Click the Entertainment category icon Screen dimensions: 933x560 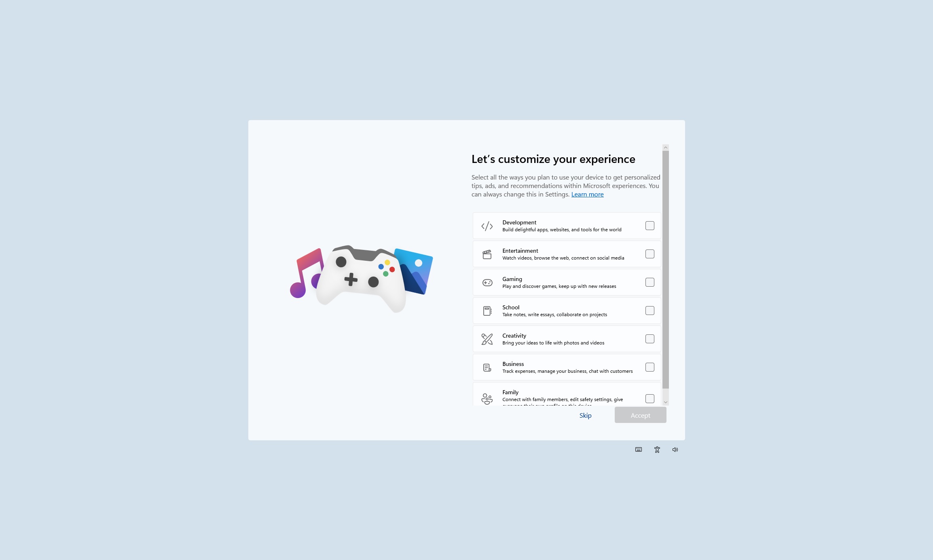[x=487, y=254]
